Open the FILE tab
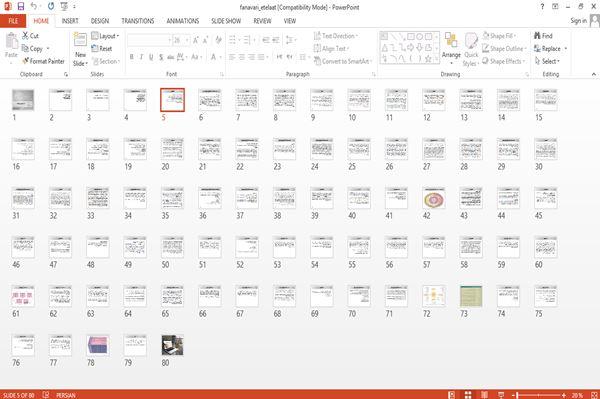 pos(13,21)
